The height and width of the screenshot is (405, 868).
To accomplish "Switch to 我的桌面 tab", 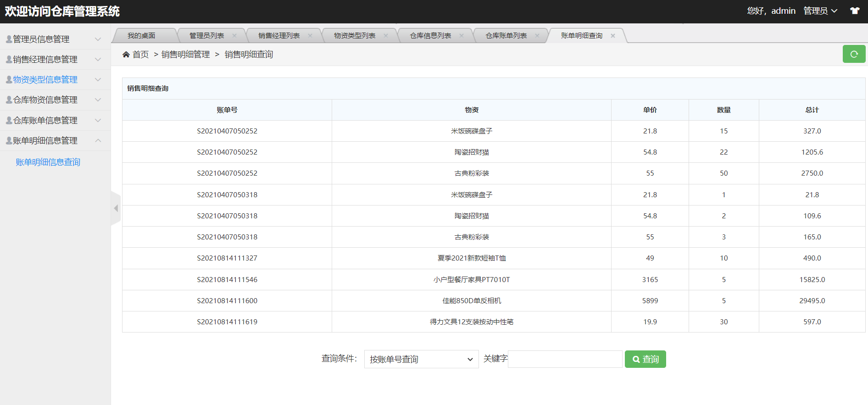I will [x=141, y=36].
